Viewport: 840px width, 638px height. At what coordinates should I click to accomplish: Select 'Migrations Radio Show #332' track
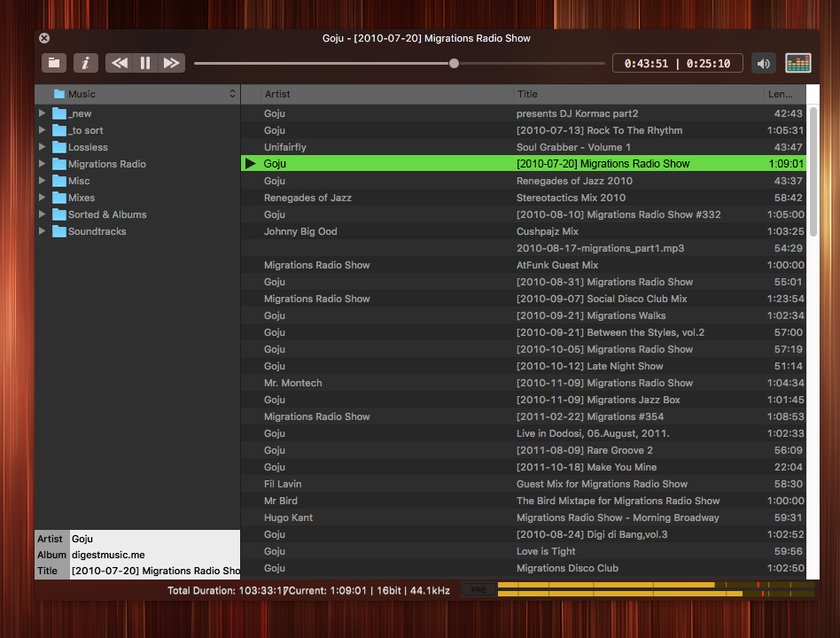[524, 214]
